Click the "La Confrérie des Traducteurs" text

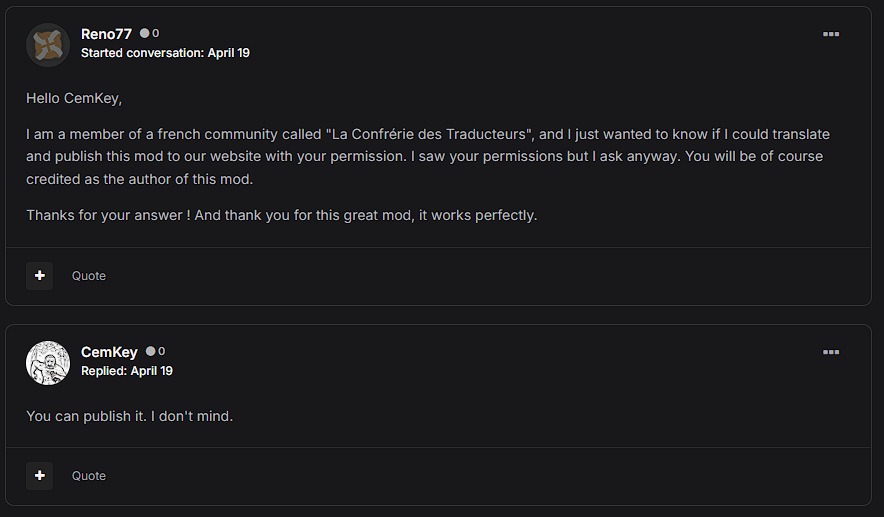point(430,134)
